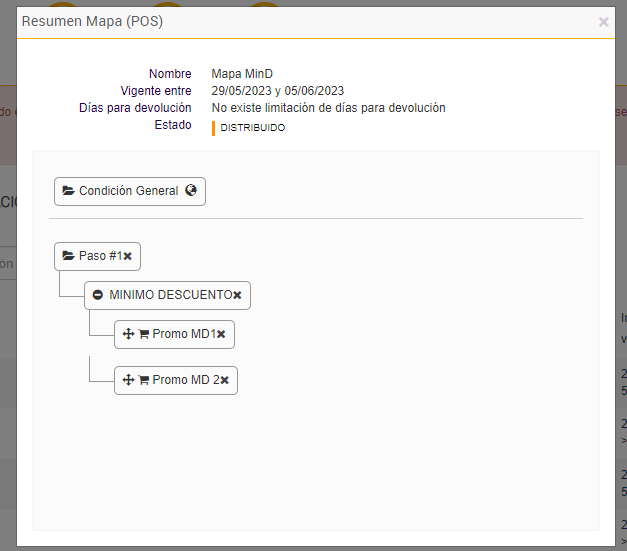Select the Condición General label
The width and height of the screenshot is (627, 551).
(x=128, y=191)
